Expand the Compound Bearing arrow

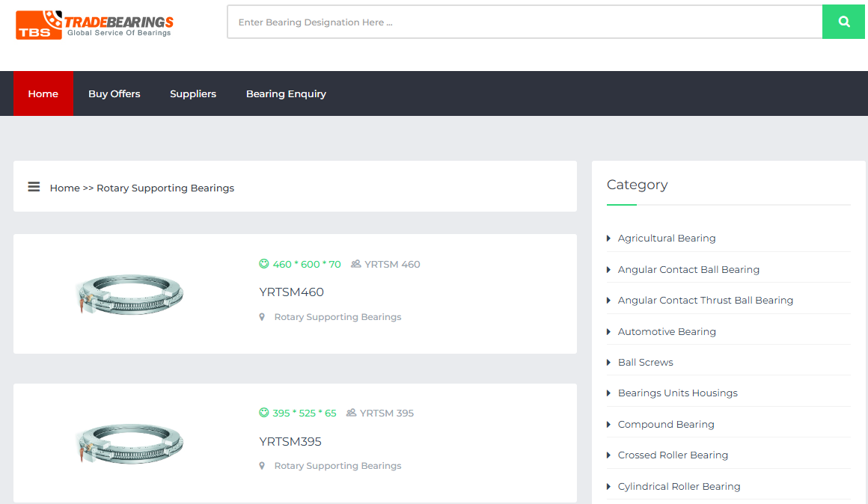coord(608,424)
